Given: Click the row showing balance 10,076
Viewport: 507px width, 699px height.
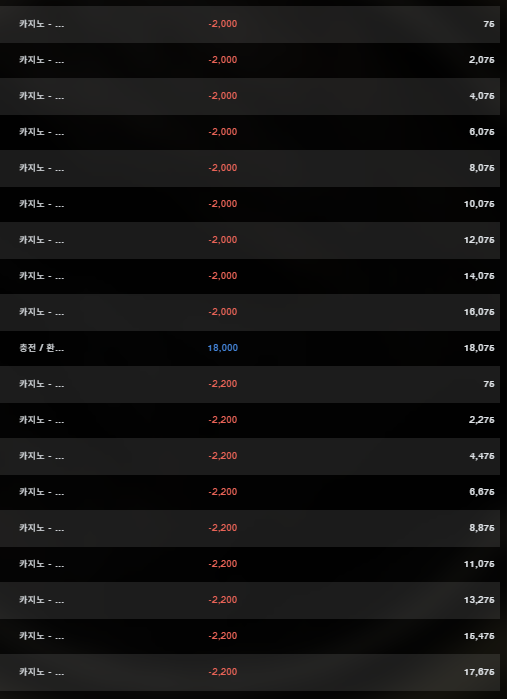Looking at the screenshot, I should coord(250,204).
